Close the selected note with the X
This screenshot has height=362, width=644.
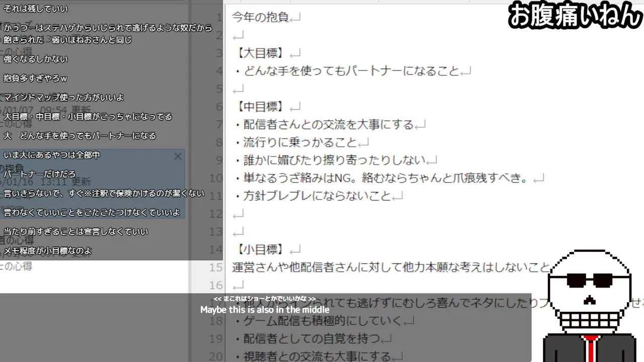pos(178,156)
